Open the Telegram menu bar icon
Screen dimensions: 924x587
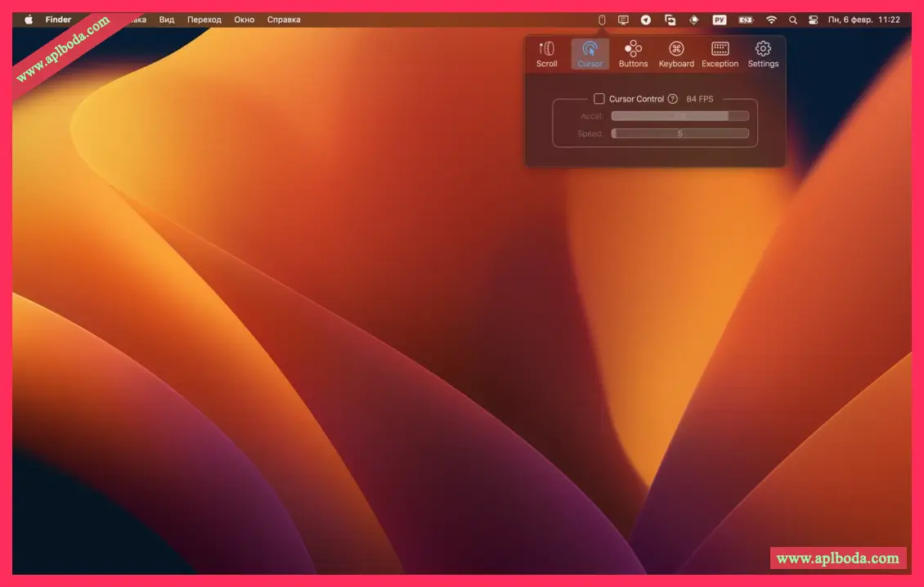(646, 20)
